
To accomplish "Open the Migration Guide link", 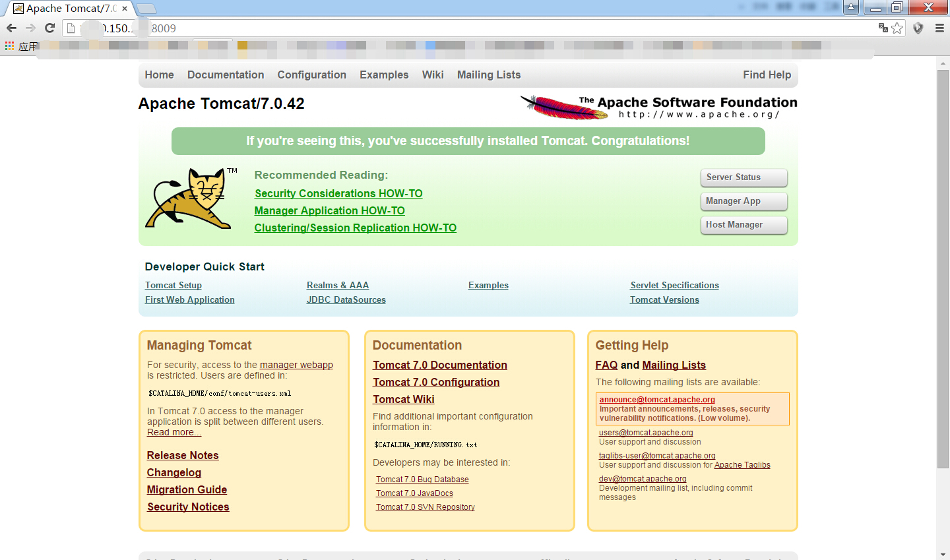I will click(187, 489).
